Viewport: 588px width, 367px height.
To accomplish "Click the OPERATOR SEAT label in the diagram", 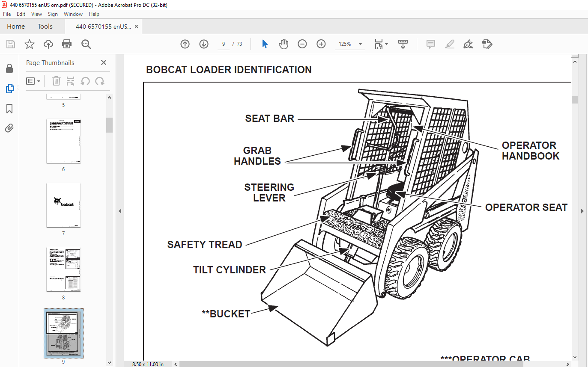I will pos(526,207).
